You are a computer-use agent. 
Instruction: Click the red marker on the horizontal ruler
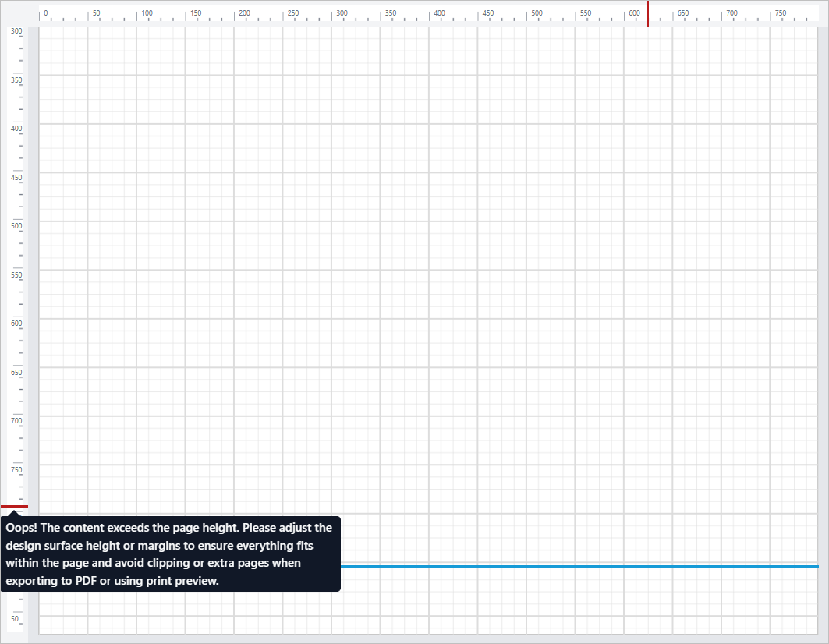[648, 13]
